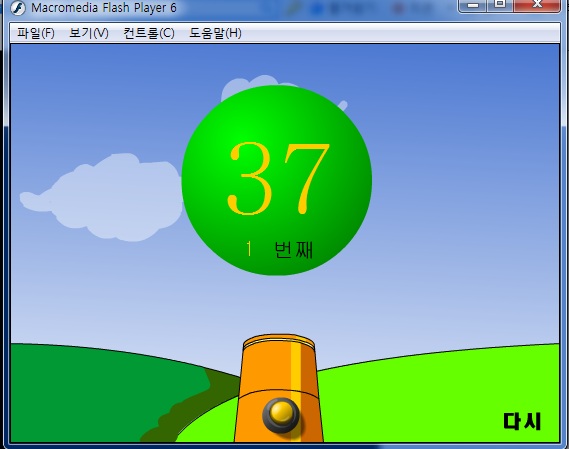The width and height of the screenshot is (569, 449).
Task: Maximize the Flash Player window
Action: point(500,4)
